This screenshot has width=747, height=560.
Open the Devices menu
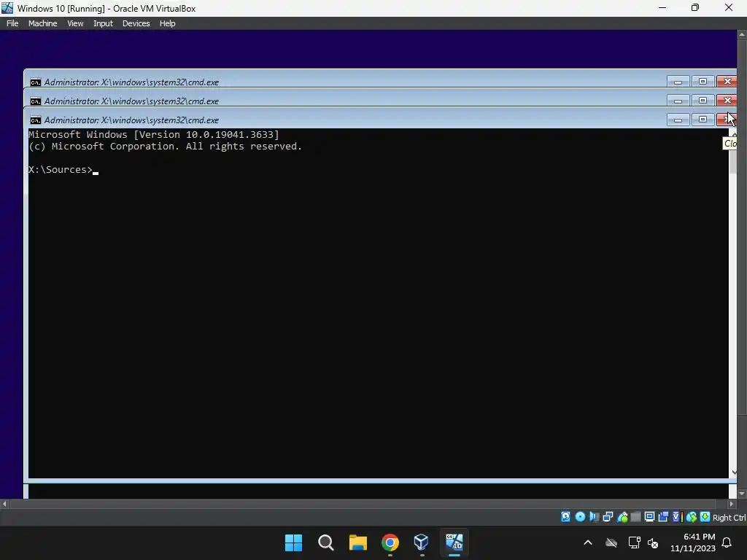pyautogui.click(x=136, y=23)
